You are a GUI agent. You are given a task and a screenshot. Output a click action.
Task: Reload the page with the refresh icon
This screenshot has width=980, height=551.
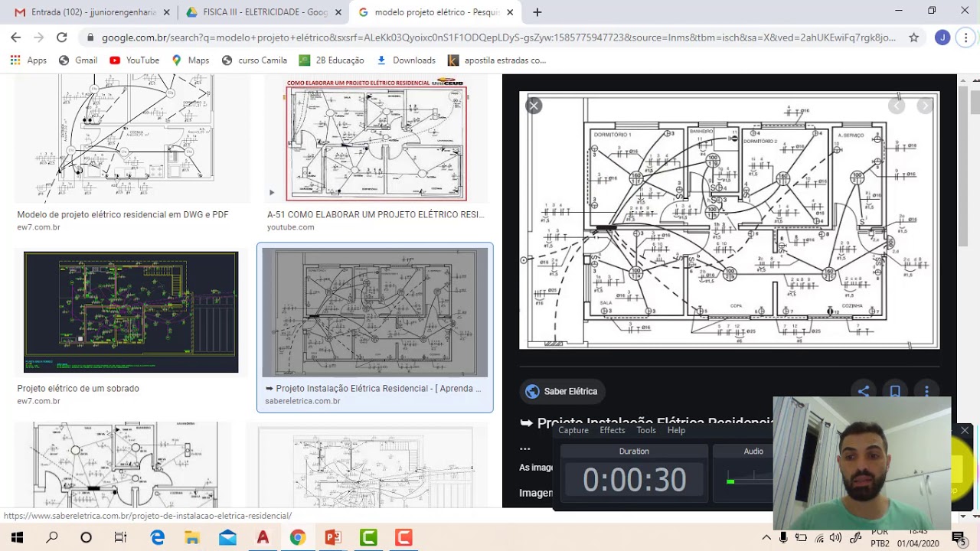coord(62,37)
